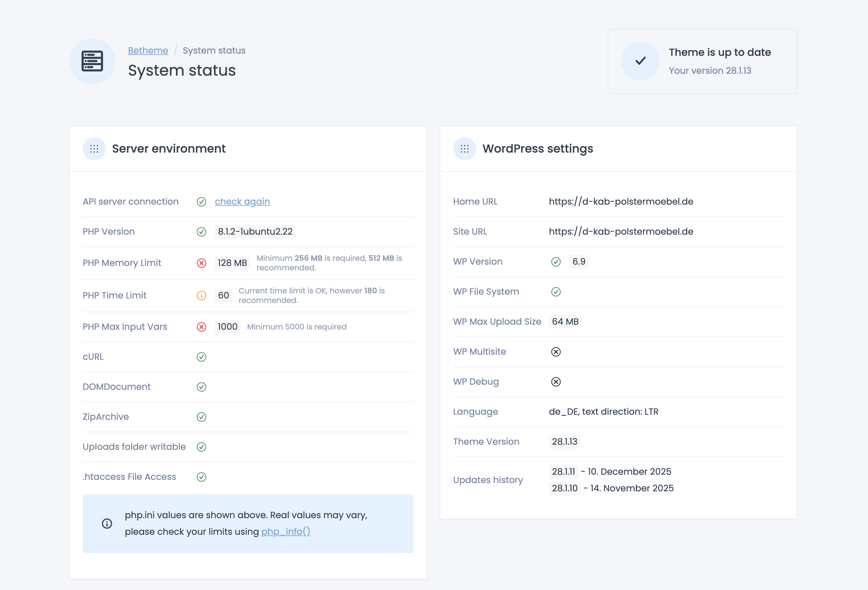This screenshot has width=868, height=590.
Task: Click the WP Debug disabled icon
Action: click(x=556, y=382)
